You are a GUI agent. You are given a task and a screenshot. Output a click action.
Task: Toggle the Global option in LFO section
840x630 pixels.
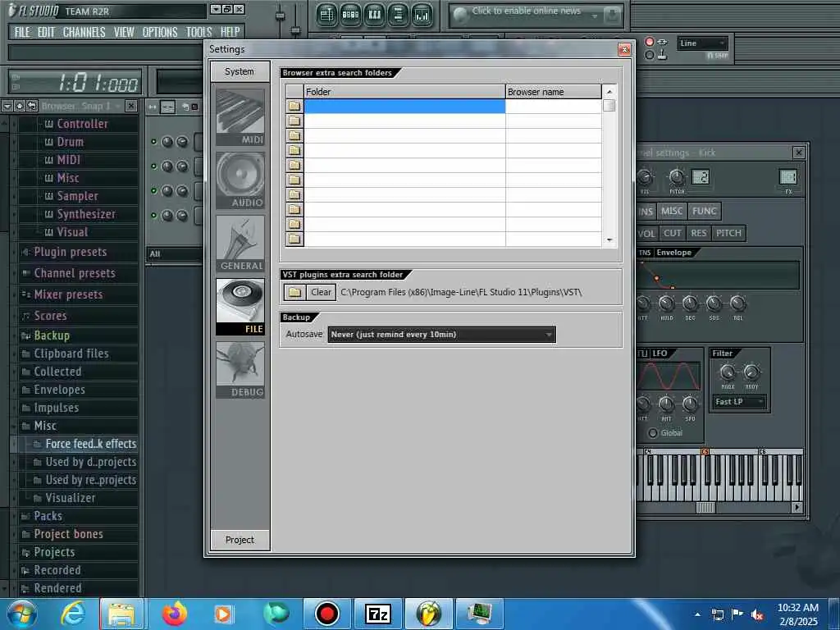pyautogui.click(x=653, y=433)
